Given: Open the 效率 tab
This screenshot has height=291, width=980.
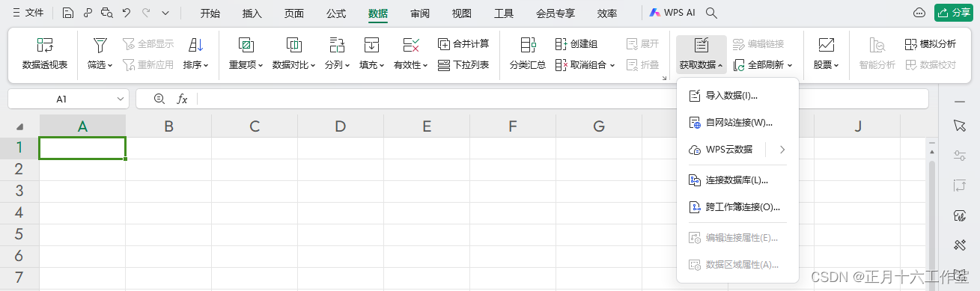Looking at the screenshot, I should [607, 13].
